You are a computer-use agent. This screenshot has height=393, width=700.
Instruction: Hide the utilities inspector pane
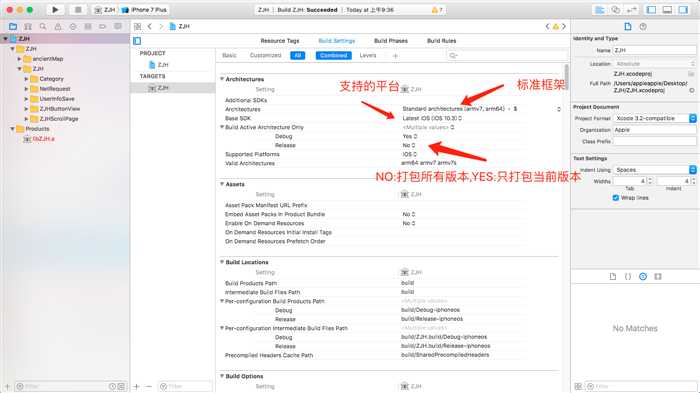coord(683,9)
